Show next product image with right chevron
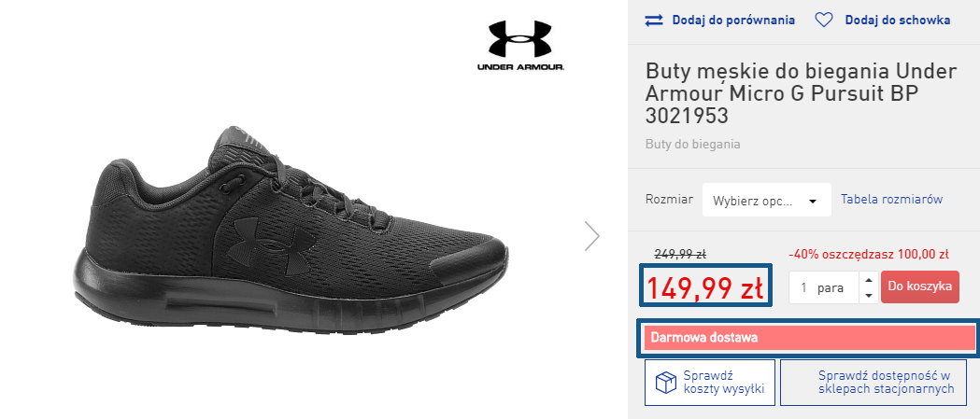The image size is (980, 419). click(x=592, y=236)
